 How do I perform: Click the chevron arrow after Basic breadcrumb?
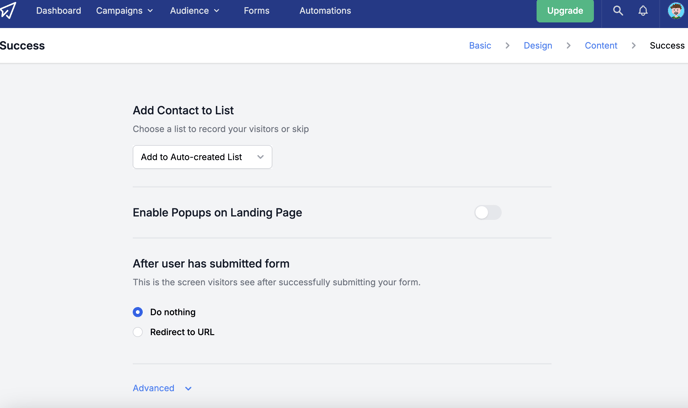pyautogui.click(x=507, y=46)
